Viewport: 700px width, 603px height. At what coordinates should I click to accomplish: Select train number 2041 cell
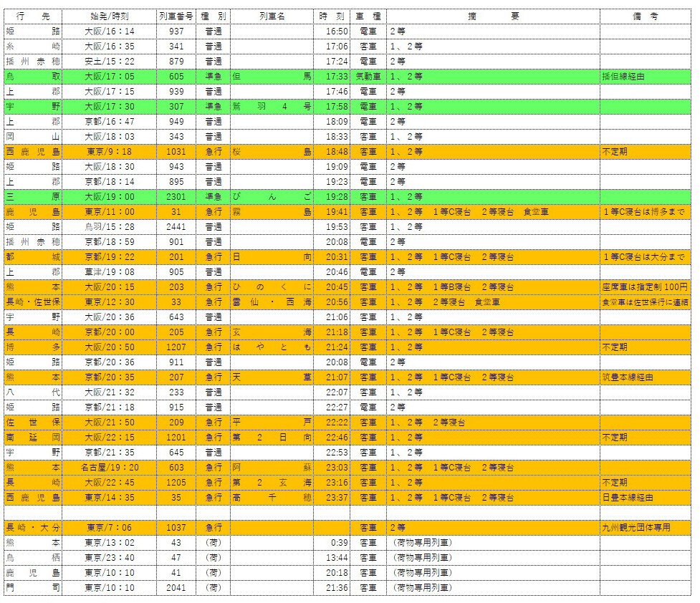tap(176, 588)
